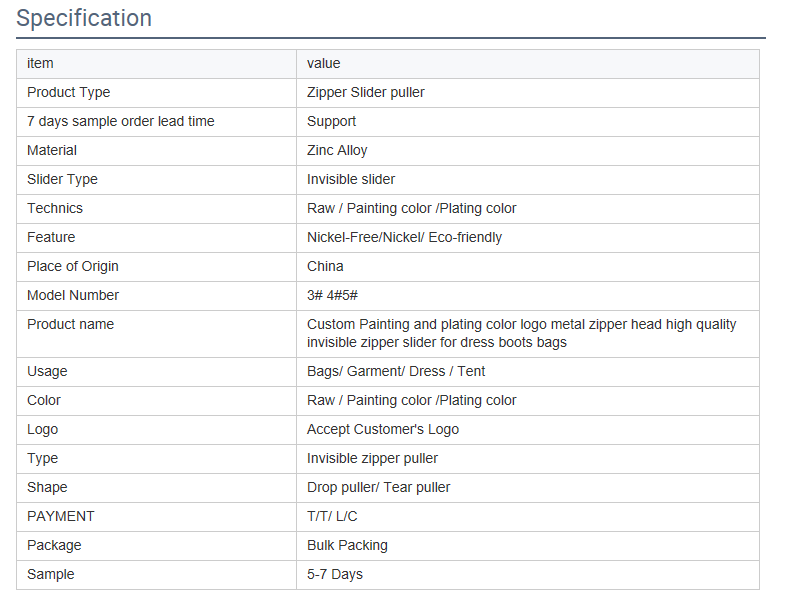Click the Color row label
This screenshot has height=605, width=796.
pos(44,400)
